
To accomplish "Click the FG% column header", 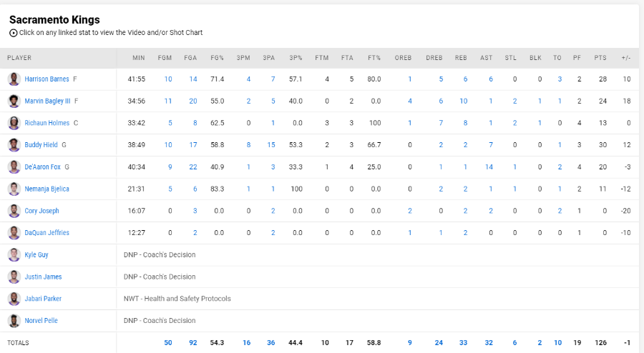I will (x=217, y=58).
